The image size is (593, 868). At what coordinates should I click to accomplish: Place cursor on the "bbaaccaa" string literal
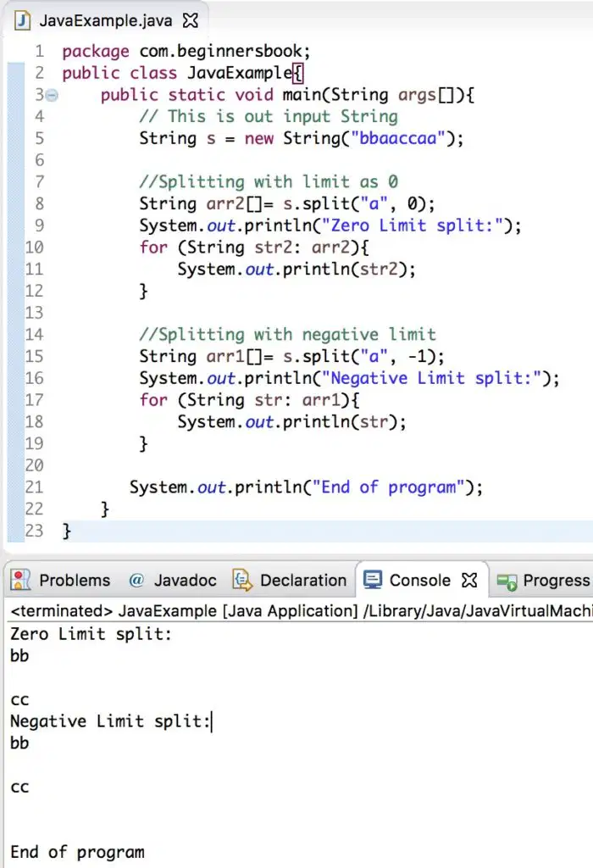[x=397, y=138]
